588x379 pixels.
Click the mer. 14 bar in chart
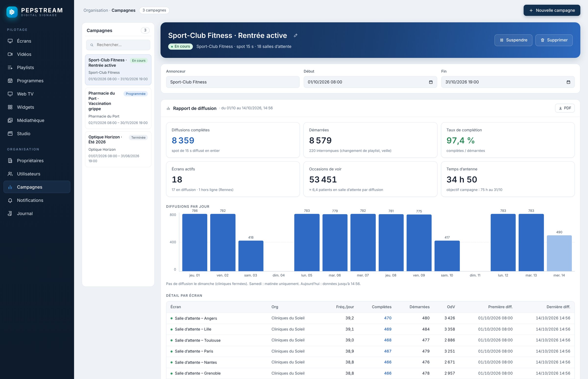(559, 253)
